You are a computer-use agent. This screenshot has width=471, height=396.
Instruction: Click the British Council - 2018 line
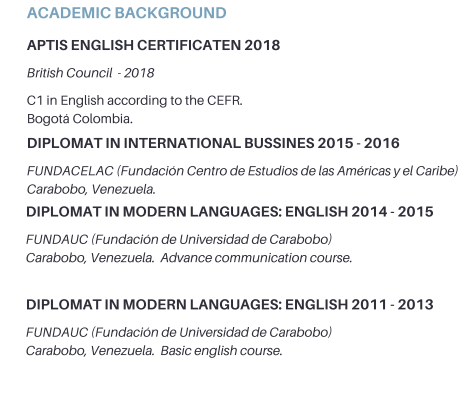coord(91,73)
